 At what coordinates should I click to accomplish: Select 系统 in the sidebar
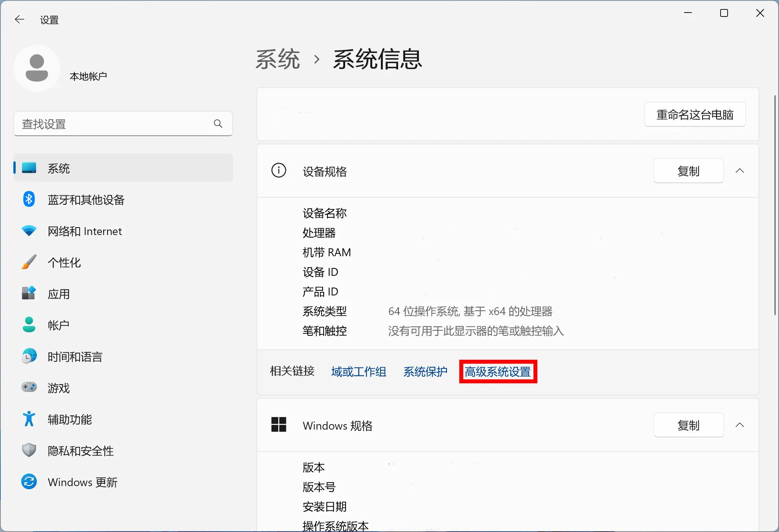(x=123, y=168)
